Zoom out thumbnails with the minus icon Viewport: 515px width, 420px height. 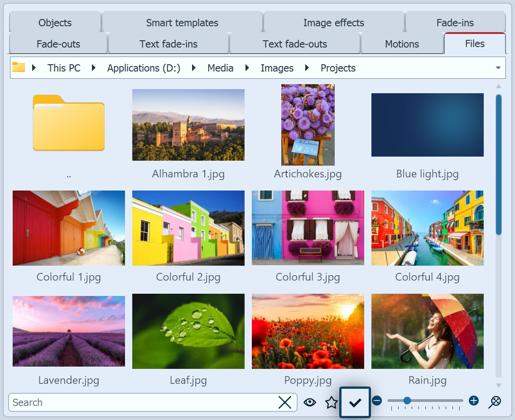tap(377, 401)
